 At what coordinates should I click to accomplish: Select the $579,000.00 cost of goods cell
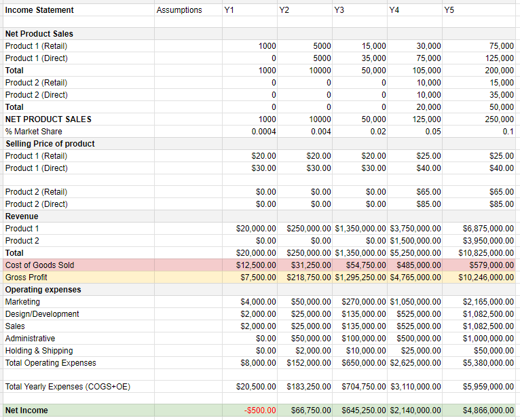(479, 265)
